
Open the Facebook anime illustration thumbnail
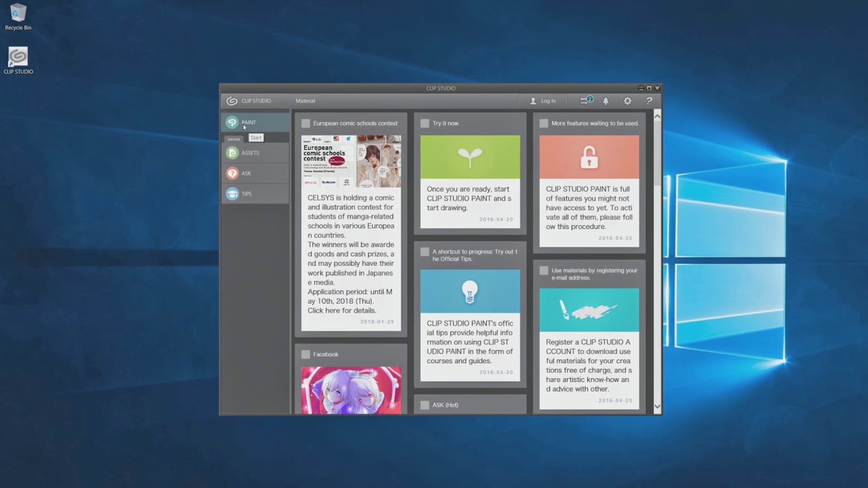click(x=351, y=390)
